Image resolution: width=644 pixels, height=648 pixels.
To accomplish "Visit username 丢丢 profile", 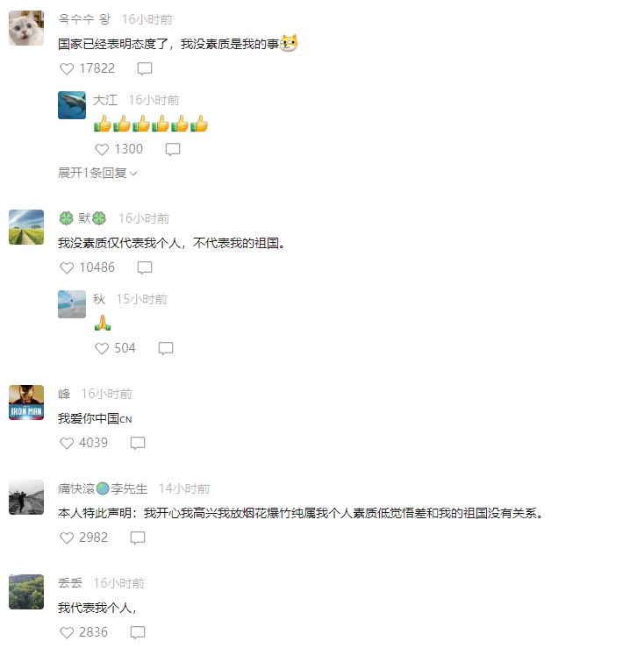I will click(70, 583).
